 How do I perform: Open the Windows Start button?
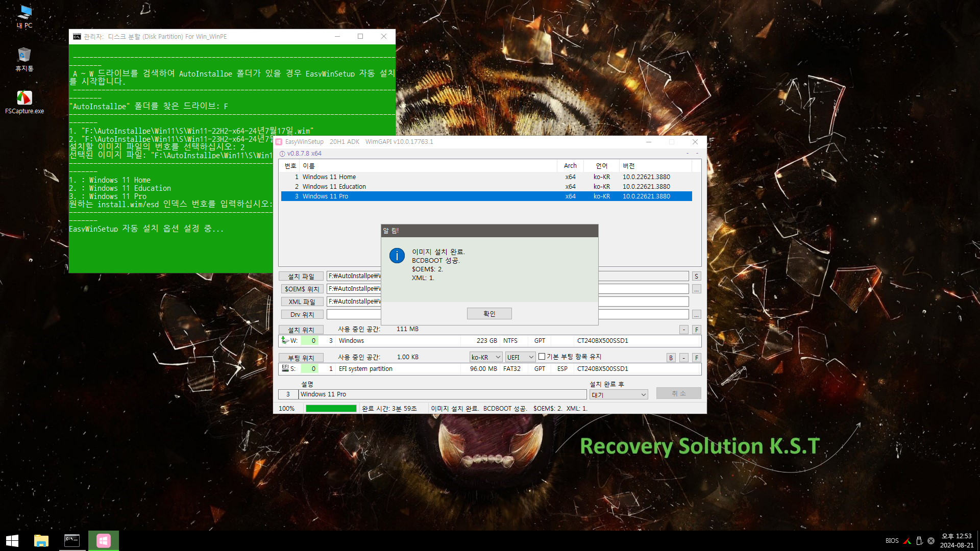point(12,541)
